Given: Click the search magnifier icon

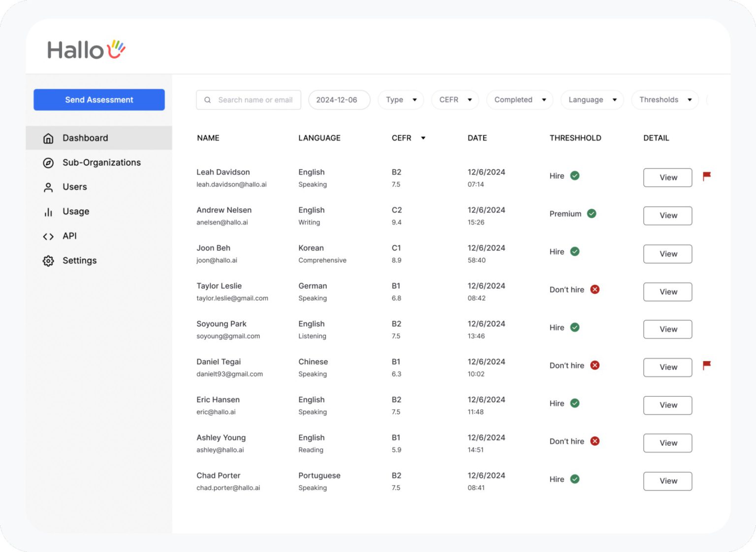Looking at the screenshot, I should (x=208, y=100).
